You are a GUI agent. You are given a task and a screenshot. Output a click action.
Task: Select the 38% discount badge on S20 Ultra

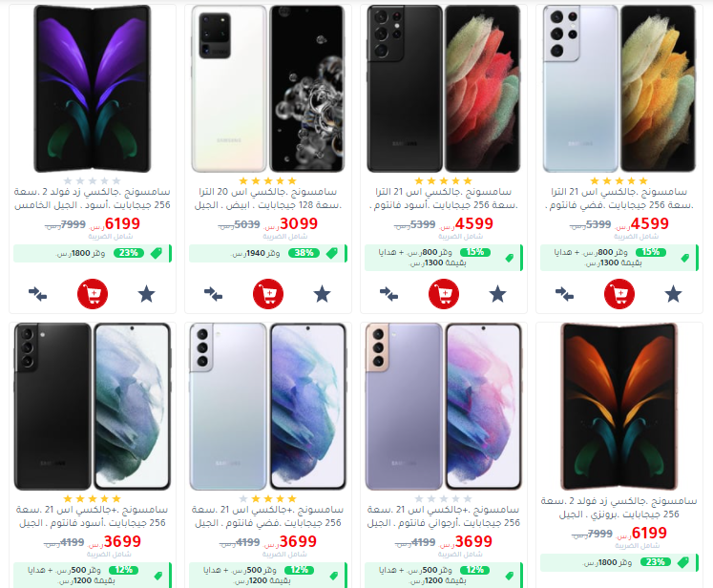[x=304, y=253]
